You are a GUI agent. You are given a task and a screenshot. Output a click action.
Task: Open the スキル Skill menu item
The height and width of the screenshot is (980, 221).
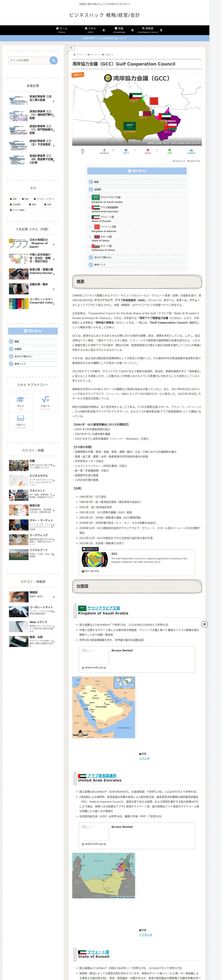90,30
